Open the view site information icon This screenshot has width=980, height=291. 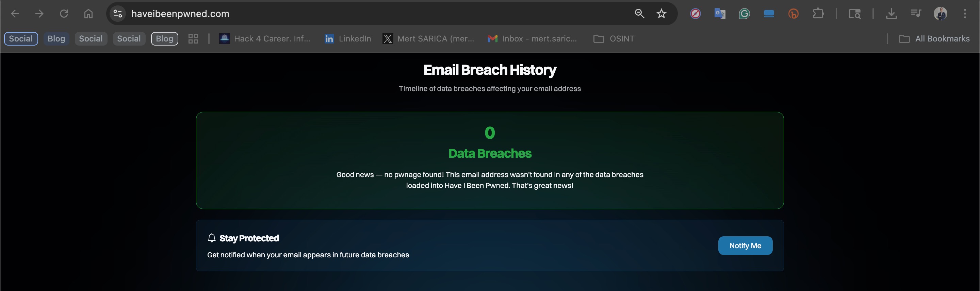[x=118, y=14]
